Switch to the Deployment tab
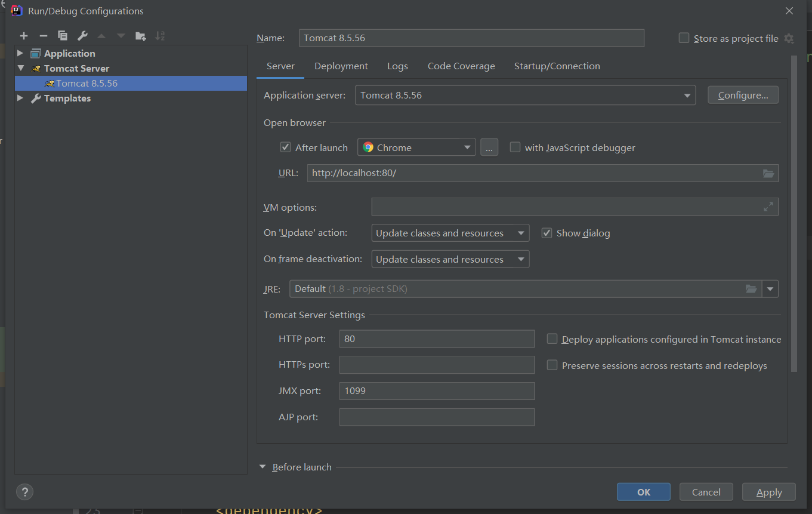 [341, 66]
